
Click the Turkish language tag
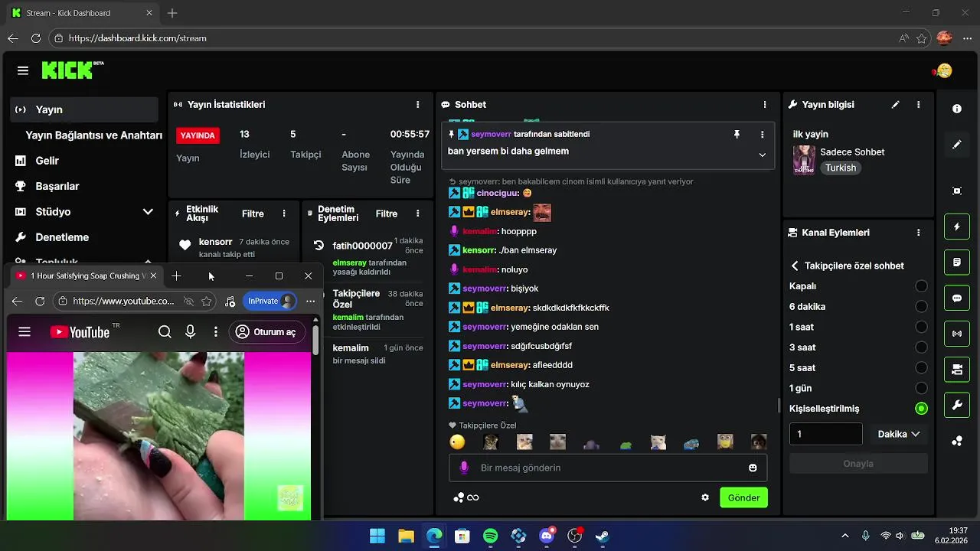[841, 168]
